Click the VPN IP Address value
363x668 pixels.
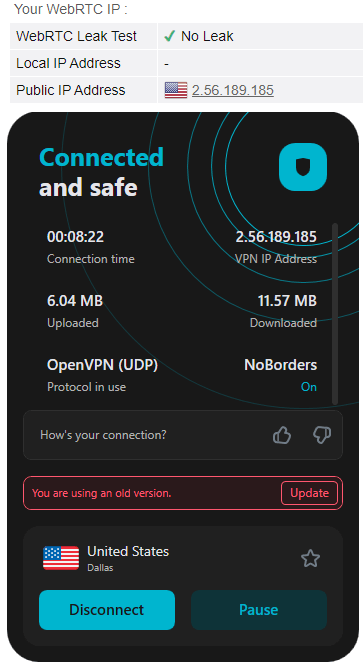[276, 237]
